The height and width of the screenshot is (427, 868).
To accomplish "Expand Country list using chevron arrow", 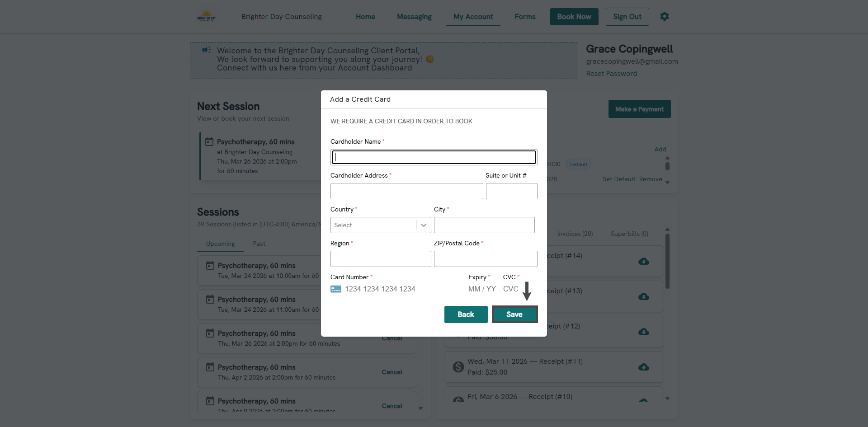I will [x=424, y=225].
